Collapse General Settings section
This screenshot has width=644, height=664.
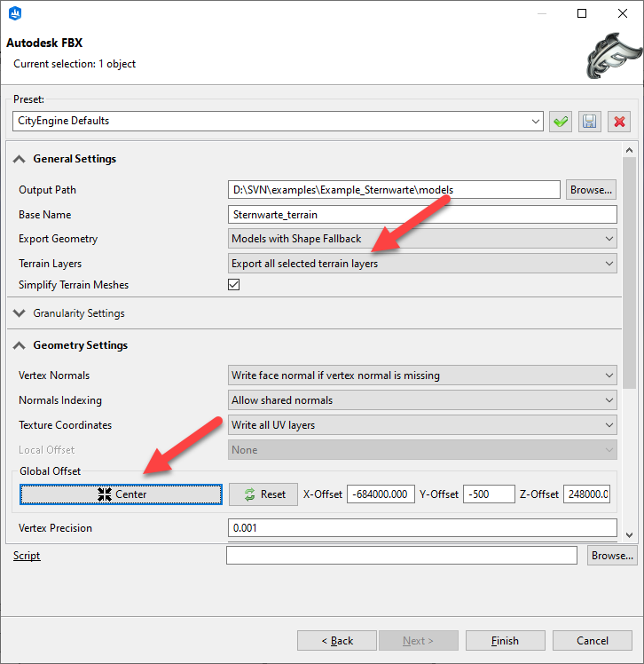point(19,159)
